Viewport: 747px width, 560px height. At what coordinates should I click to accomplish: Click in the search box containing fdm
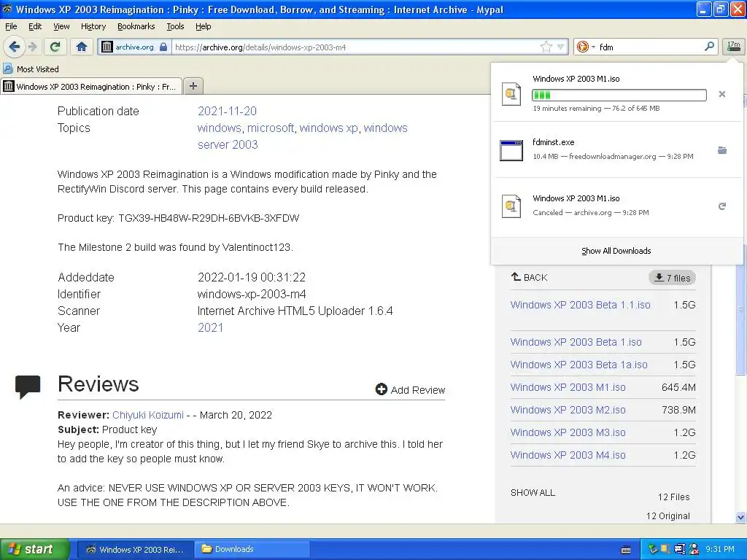click(x=649, y=47)
